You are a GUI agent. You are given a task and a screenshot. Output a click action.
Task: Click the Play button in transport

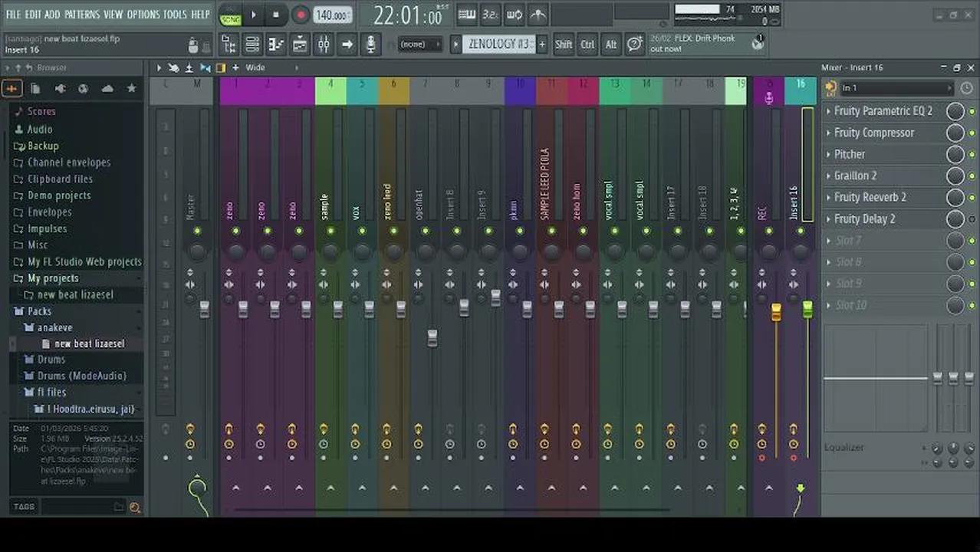pyautogui.click(x=254, y=15)
